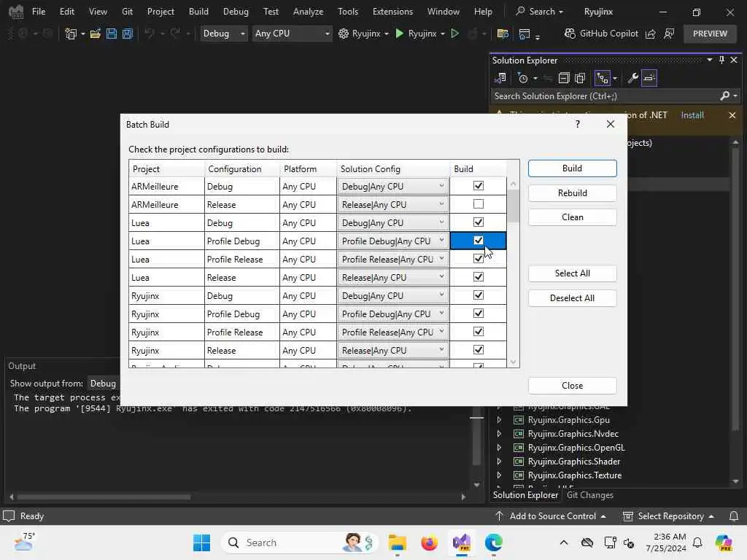Open the Analyze menu
This screenshot has height=560, width=747.
click(x=309, y=12)
